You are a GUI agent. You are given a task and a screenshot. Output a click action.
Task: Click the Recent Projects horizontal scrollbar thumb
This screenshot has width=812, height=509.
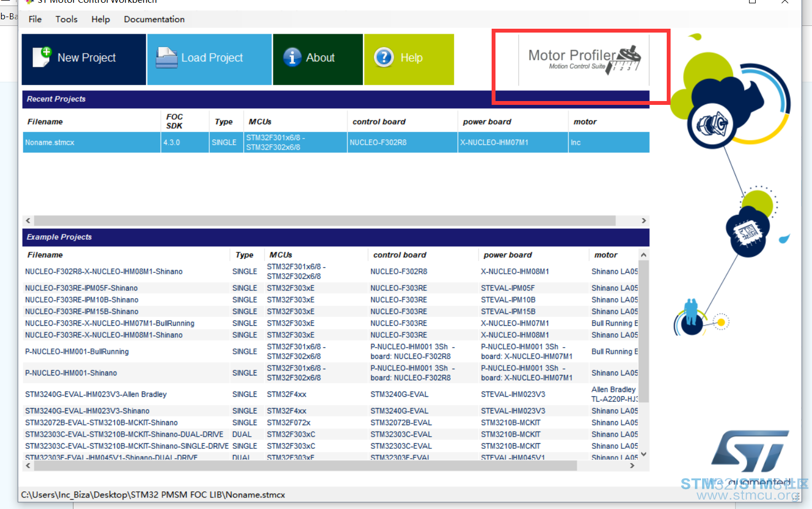point(325,220)
